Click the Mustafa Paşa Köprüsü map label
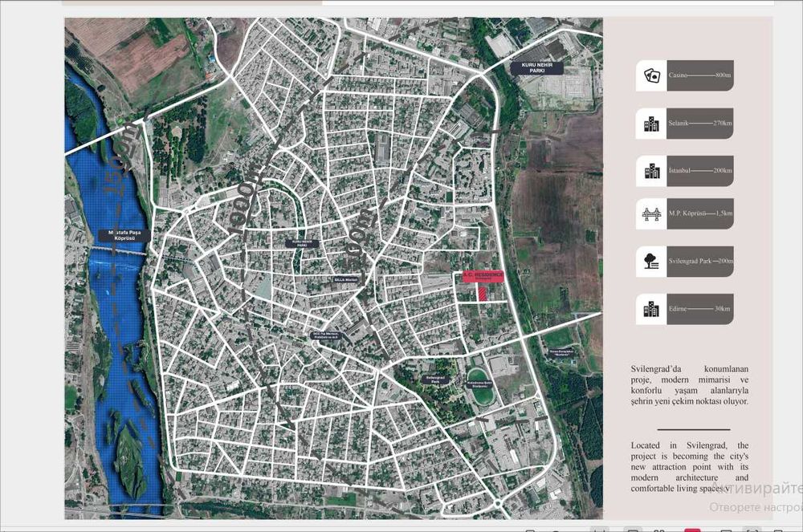Screen dimensions: 803x532 tap(124, 236)
